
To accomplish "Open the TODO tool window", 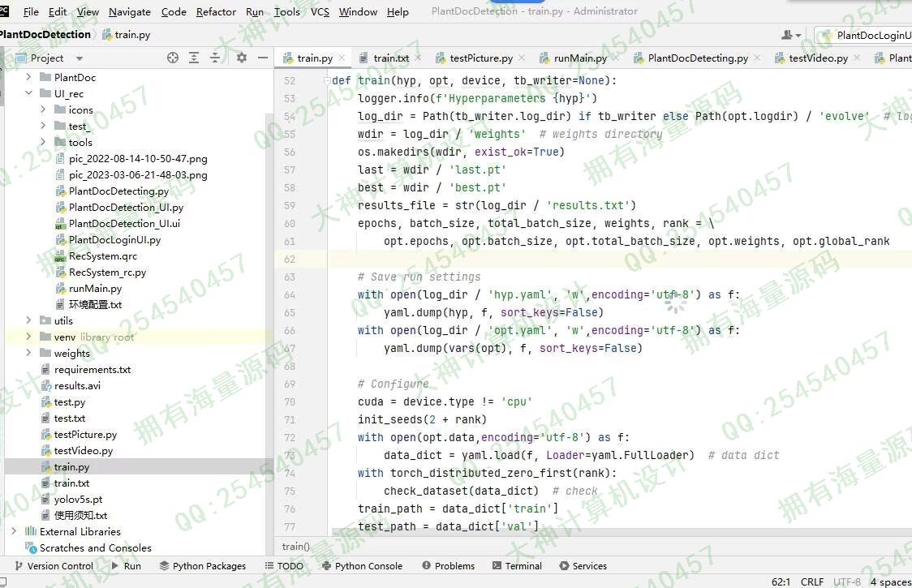I will click(284, 566).
